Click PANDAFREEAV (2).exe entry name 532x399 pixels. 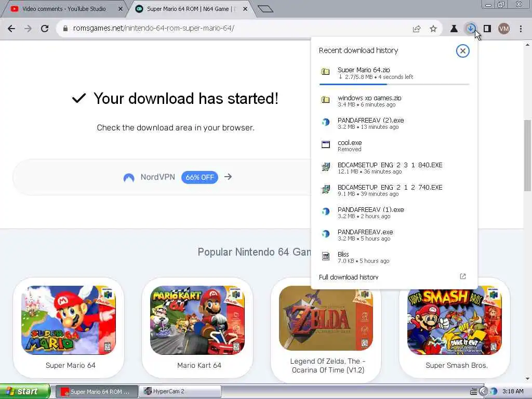(371, 120)
